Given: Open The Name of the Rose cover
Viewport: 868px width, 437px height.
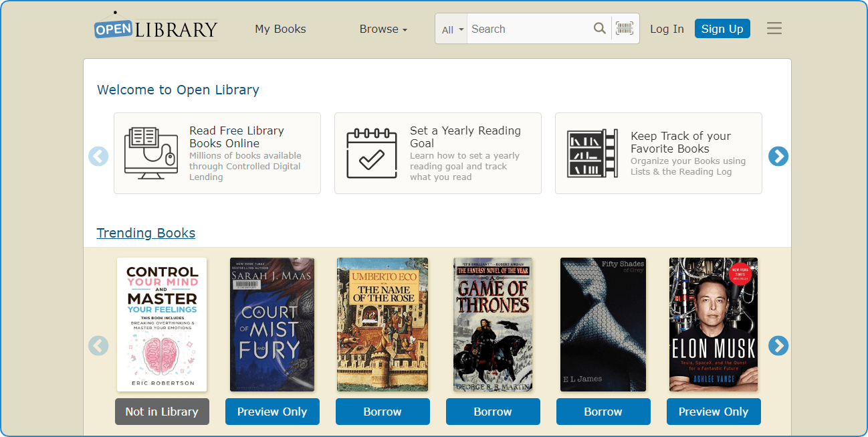Looking at the screenshot, I should click(x=383, y=325).
